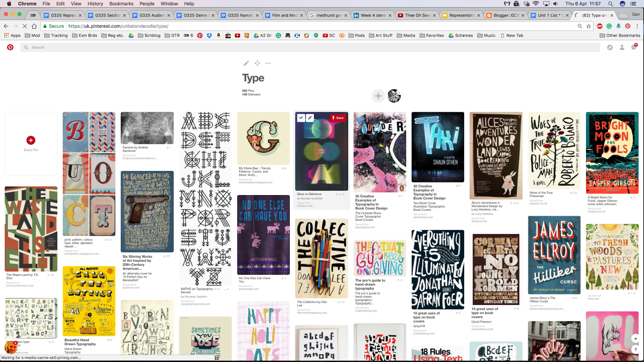Click the red Save button on the Glow pin
The width and height of the screenshot is (644, 362).
pos(338,118)
